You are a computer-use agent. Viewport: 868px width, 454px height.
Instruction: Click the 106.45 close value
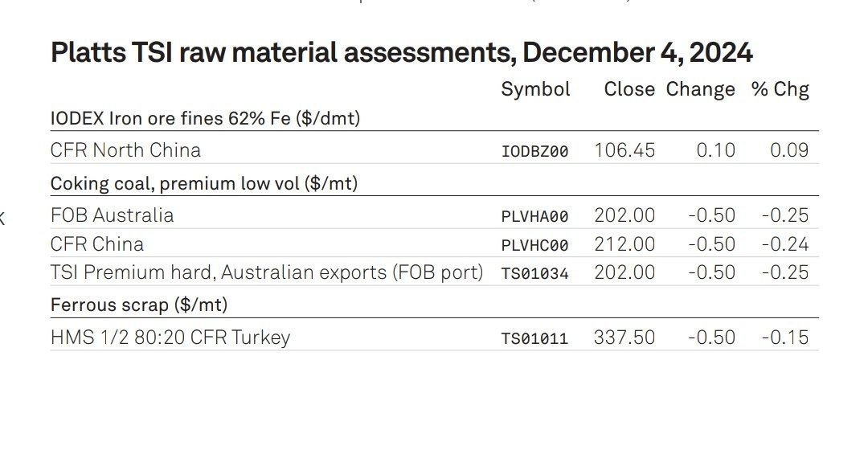[x=624, y=150]
